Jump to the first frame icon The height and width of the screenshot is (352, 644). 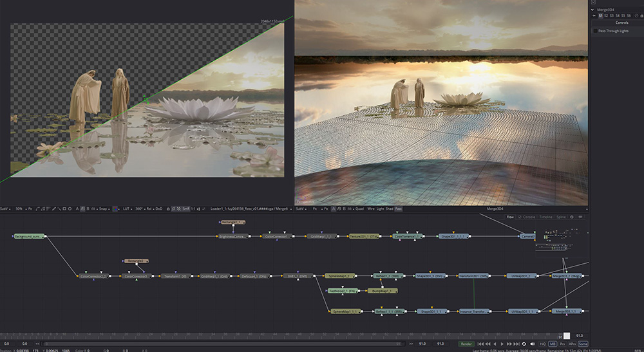480,344
